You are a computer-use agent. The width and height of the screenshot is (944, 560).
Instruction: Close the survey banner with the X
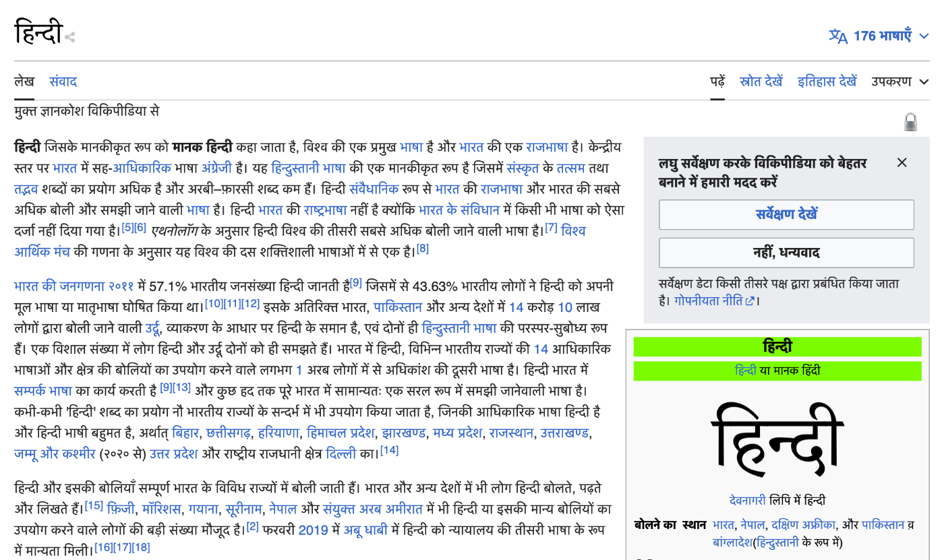pyautogui.click(x=902, y=162)
